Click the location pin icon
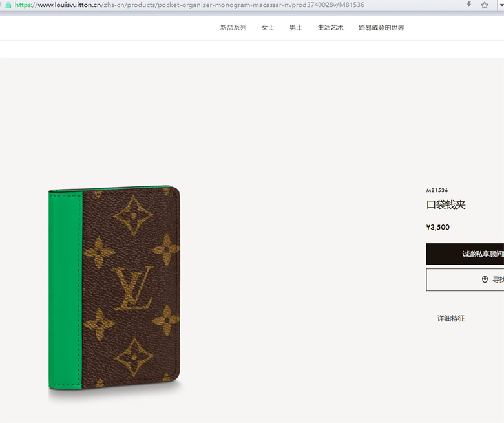The width and height of the screenshot is (504, 423). tap(485, 279)
